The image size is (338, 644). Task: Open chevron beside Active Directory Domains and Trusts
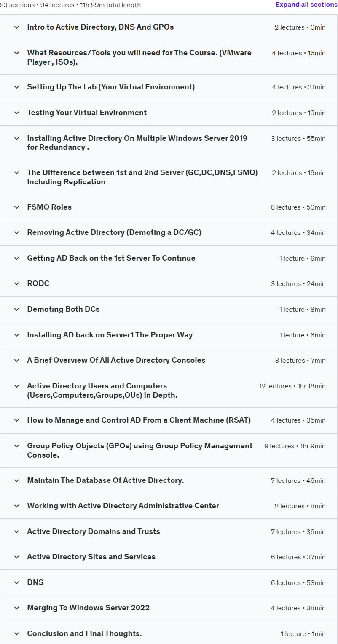pos(17,531)
